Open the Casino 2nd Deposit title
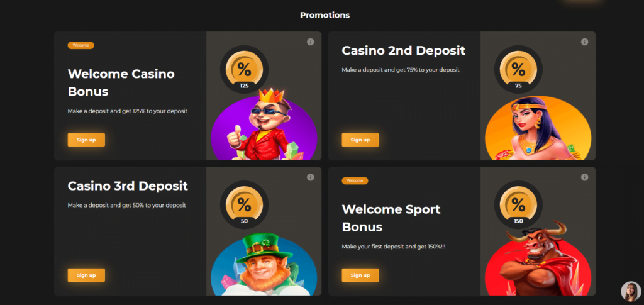This screenshot has height=305, width=644. (x=403, y=51)
